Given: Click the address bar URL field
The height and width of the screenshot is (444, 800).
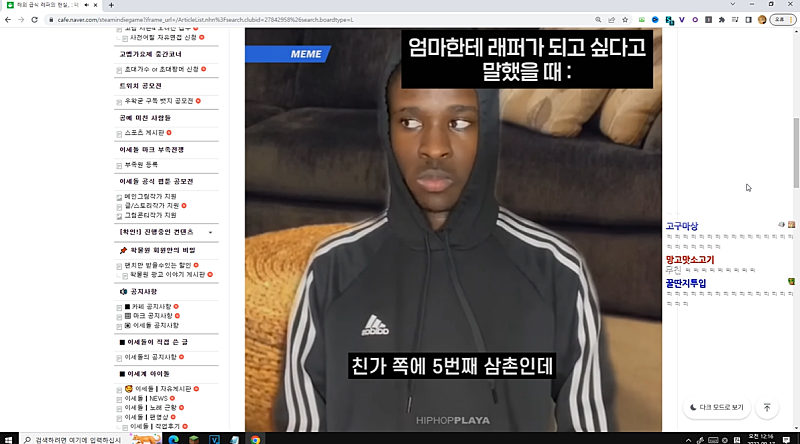Looking at the screenshot, I should pyautogui.click(x=321, y=20).
